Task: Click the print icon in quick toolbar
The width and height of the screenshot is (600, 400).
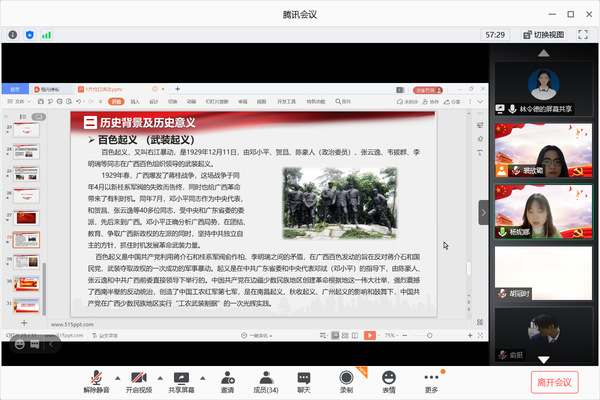Action: click(x=59, y=101)
